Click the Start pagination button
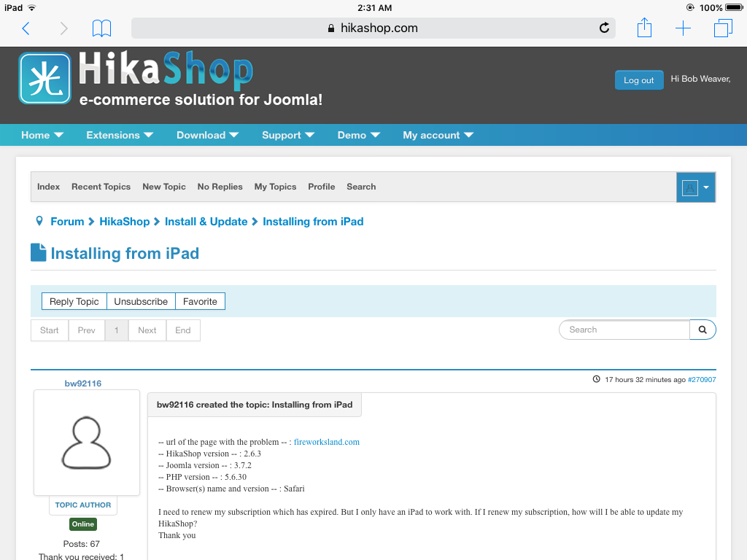 tap(50, 330)
